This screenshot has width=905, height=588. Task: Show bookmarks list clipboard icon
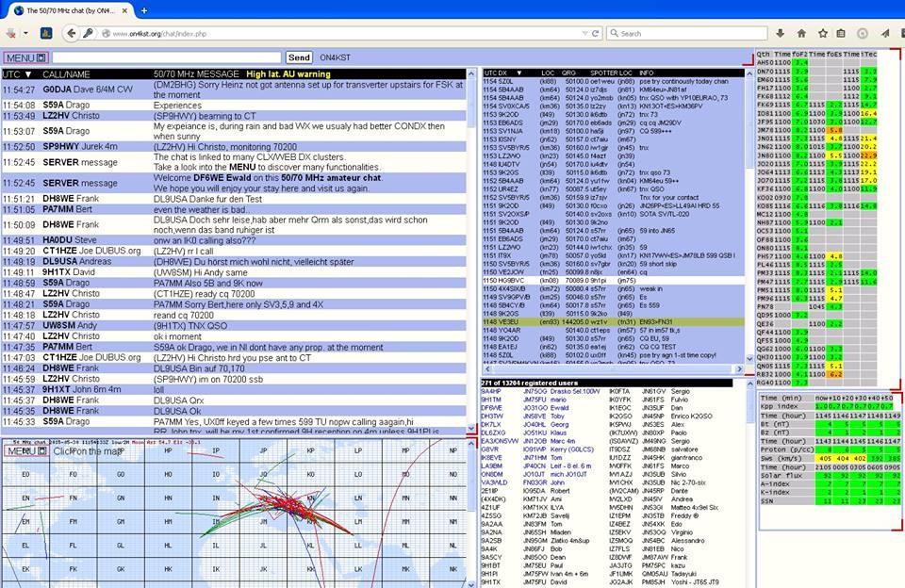click(x=841, y=34)
